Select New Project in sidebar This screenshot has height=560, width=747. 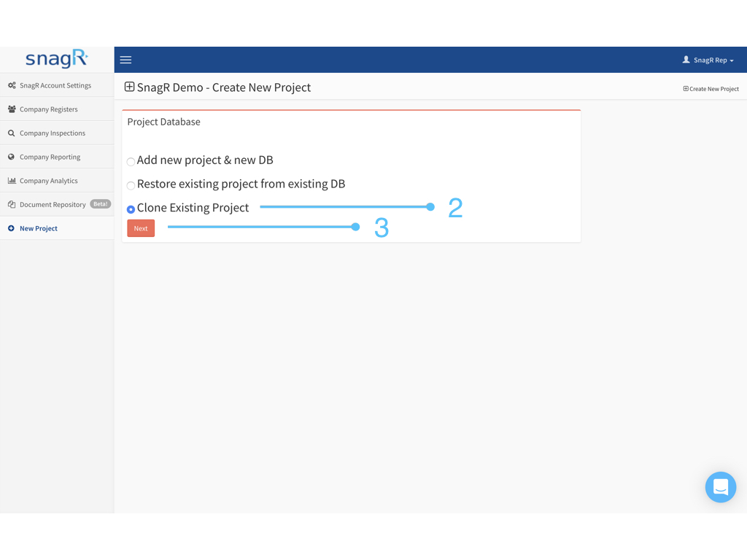[57, 228]
